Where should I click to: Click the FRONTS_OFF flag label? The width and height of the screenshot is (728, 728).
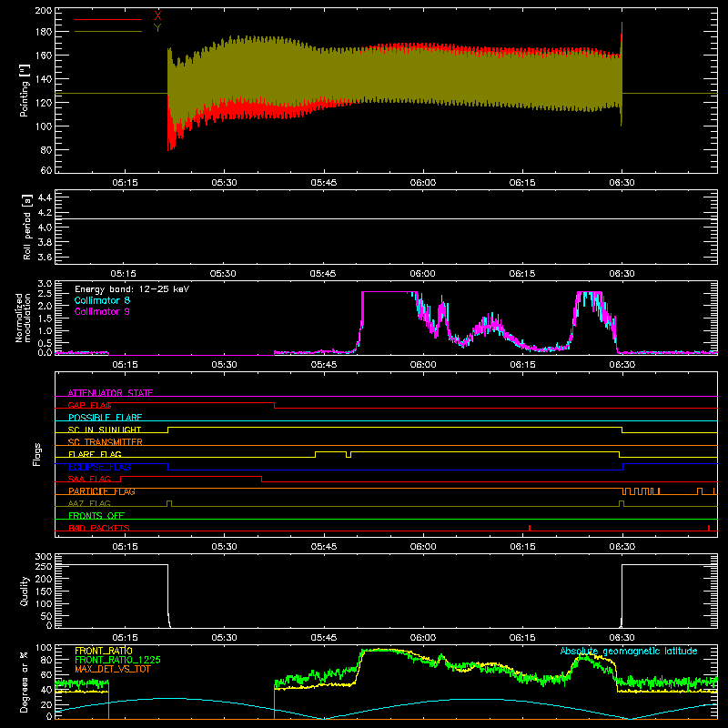[x=96, y=516]
